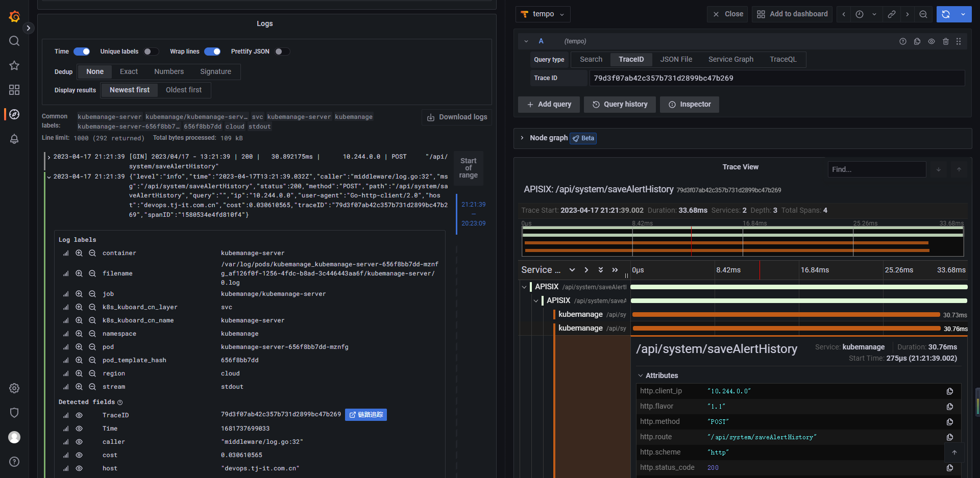This screenshot has width=980, height=478.
Task: Open server admin shield icon
Action: pos(14,413)
